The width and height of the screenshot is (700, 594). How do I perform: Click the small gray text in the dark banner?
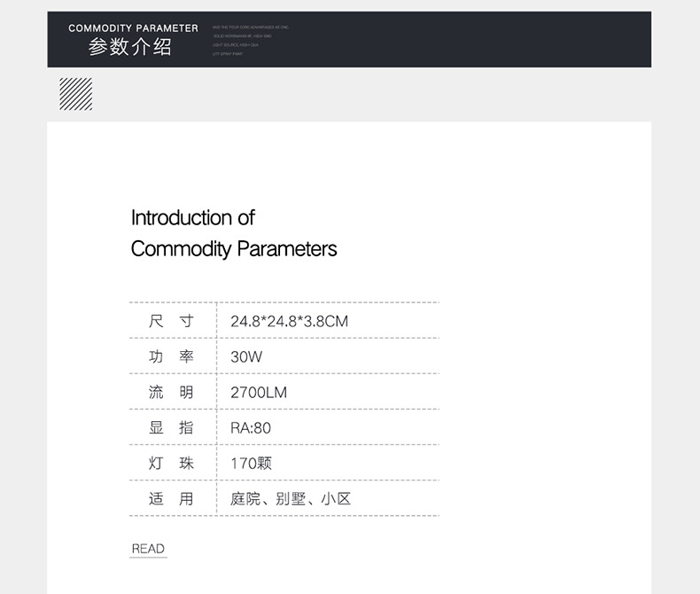click(x=251, y=41)
